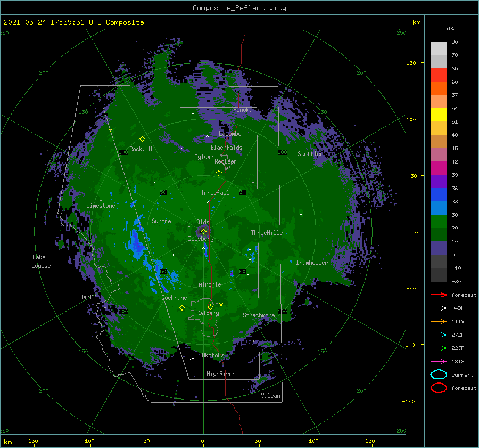Click the dBZ legend heading

pyautogui.click(x=451, y=28)
